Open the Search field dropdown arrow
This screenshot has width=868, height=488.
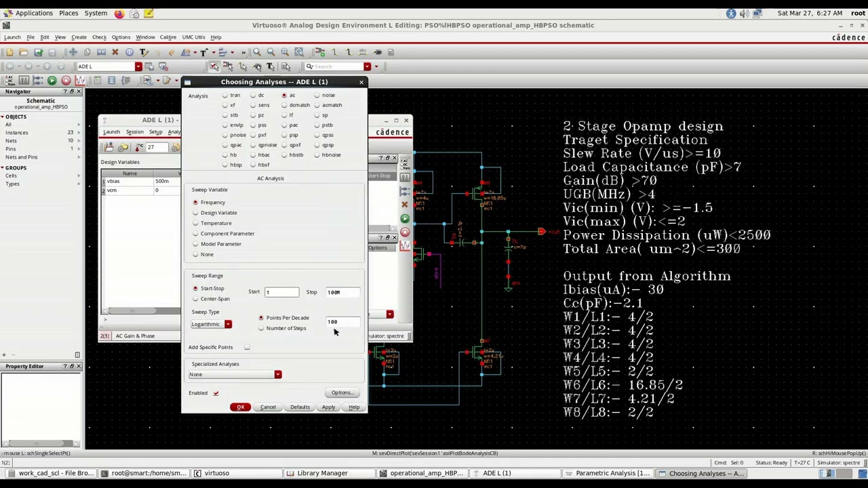[367, 66]
